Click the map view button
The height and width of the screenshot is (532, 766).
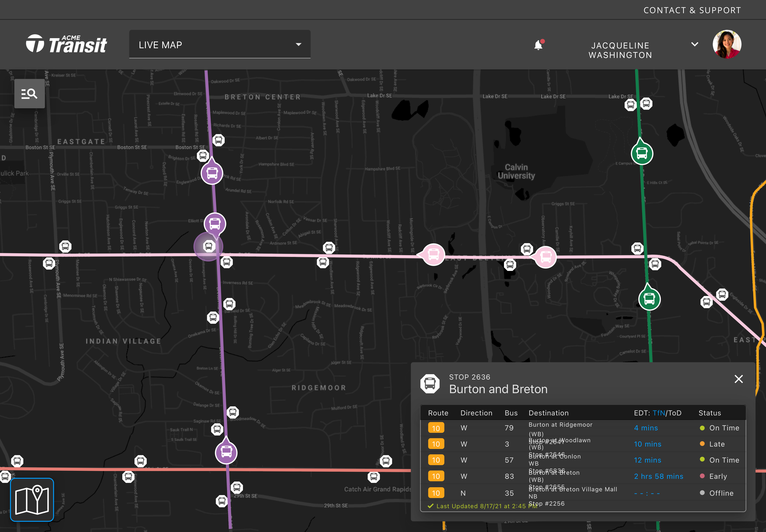(x=32, y=499)
